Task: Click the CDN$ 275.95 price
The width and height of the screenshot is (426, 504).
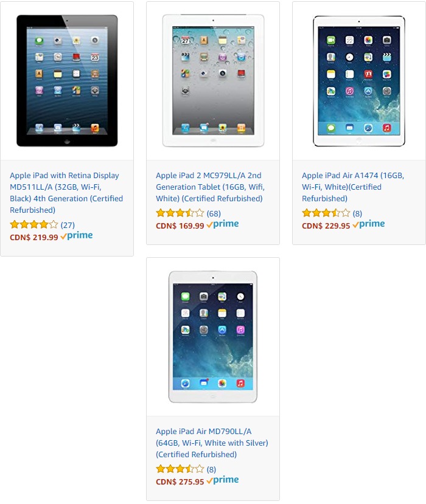Action: tap(180, 482)
